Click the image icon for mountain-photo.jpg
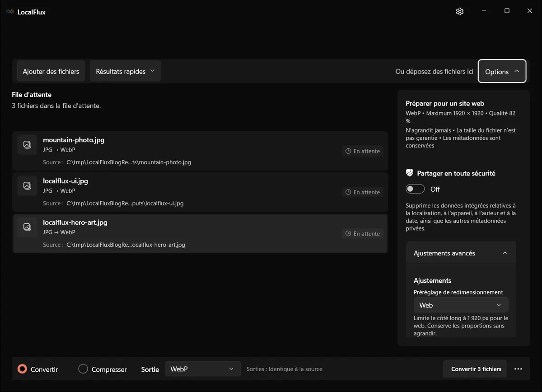 [27, 144]
